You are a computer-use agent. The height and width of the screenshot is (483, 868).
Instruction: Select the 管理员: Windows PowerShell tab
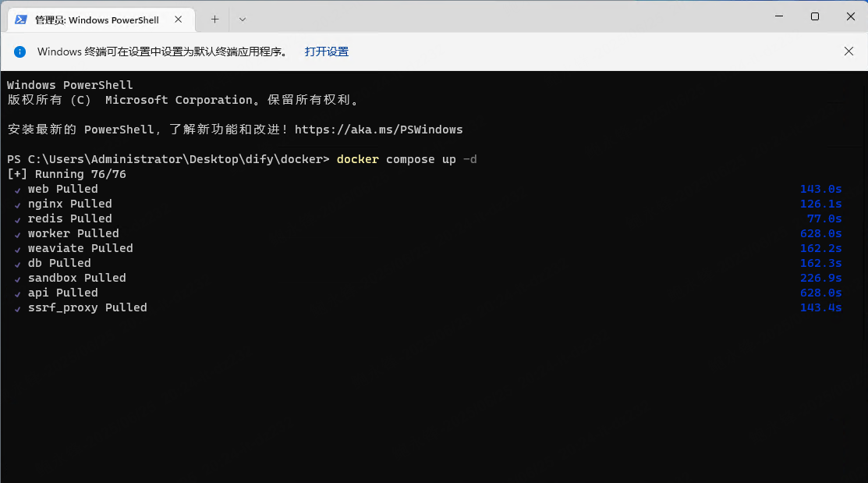point(101,20)
